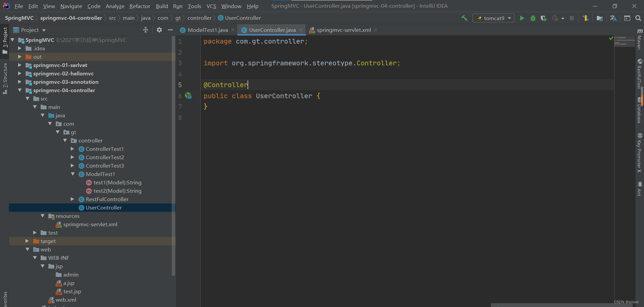The height and width of the screenshot is (307, 644).
Task: Open the search everywhere magnifier icon
Action: coord(638,18)
